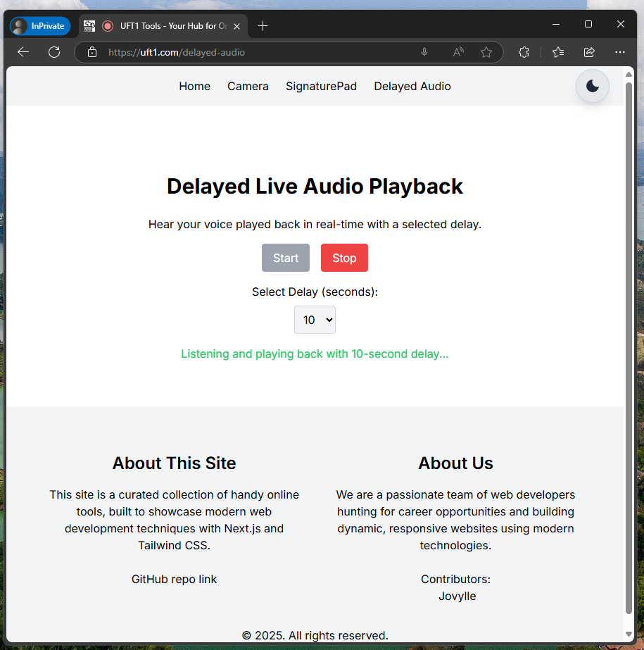The width and height of the screenshot is (644, 650).
Task: Add page to favorites with the star icon
Action: pyautogui.click(x=486, y=52)
